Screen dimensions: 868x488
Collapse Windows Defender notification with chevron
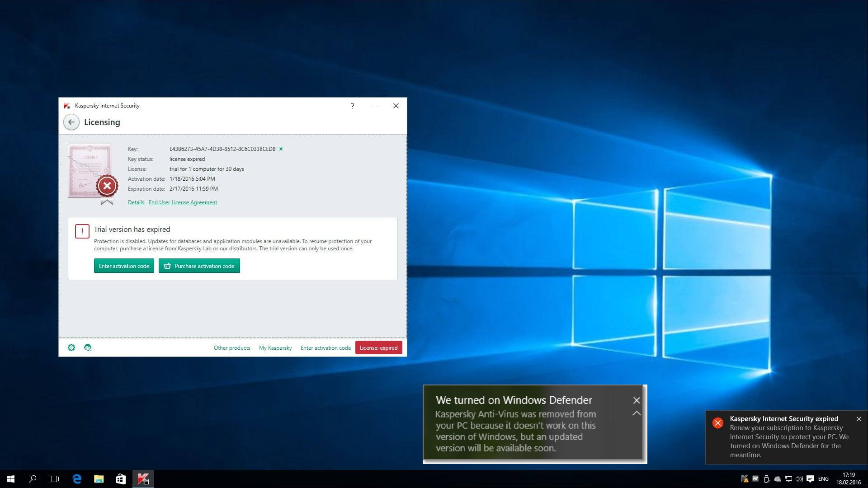click(637, 413)
